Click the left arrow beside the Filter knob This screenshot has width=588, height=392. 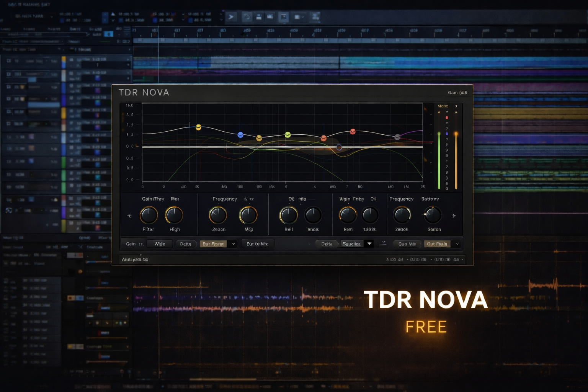click(x=129, y=216)
